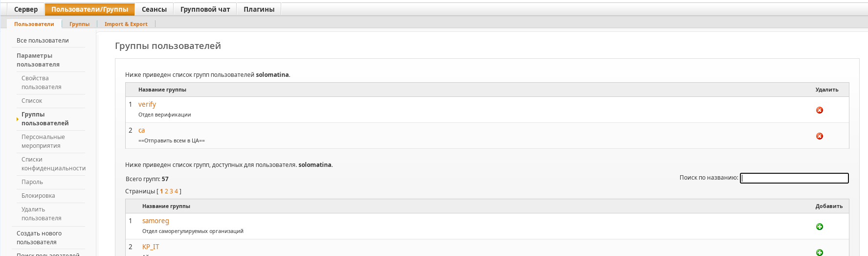This screenshot has height=256, width=868.
Task: Switch to the Сеансы tab
Action: tap(154, 9)
